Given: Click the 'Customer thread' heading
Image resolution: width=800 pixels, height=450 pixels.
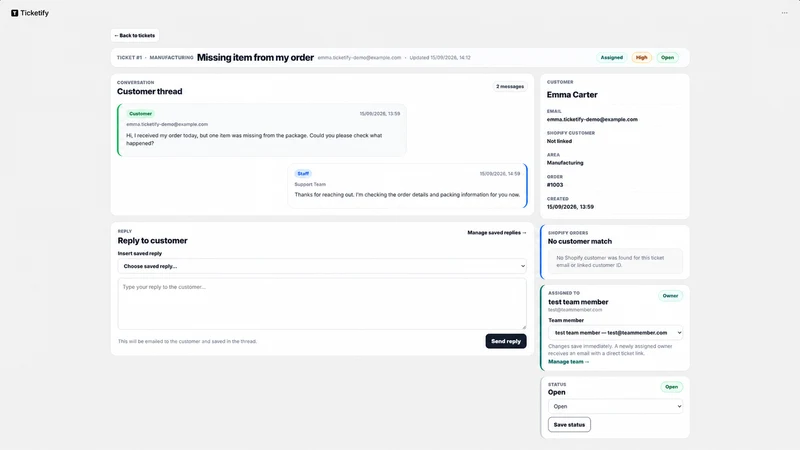Looking at the screenshot, I should tap(149, 91).
